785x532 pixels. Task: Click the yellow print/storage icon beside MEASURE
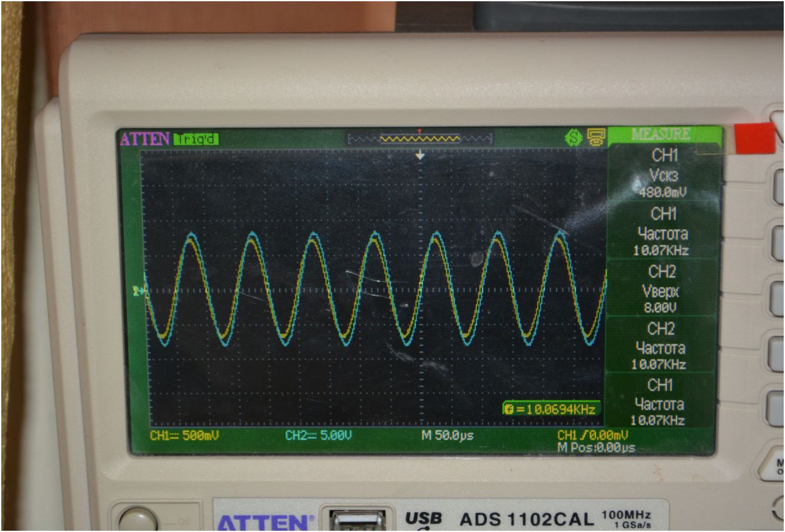[595, 138]
